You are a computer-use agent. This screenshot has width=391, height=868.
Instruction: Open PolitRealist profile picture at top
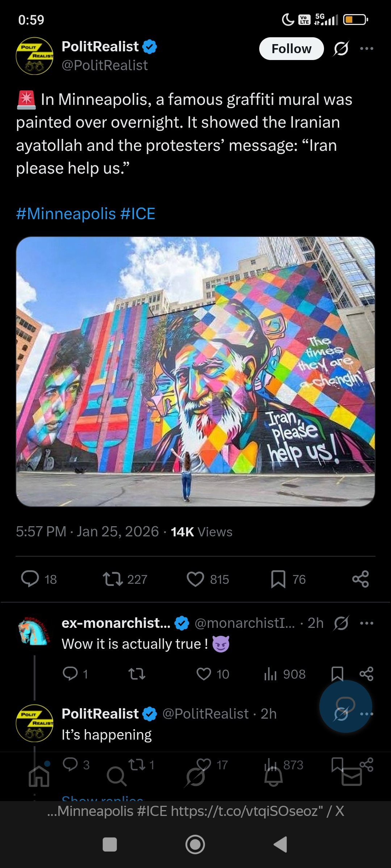35,56
